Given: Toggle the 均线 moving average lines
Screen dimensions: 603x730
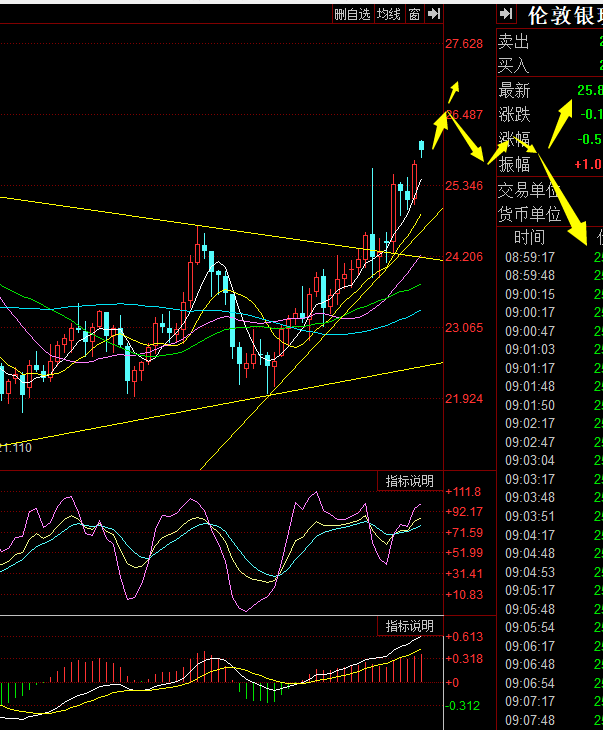Looking at the screenshot, I should 389,14.
